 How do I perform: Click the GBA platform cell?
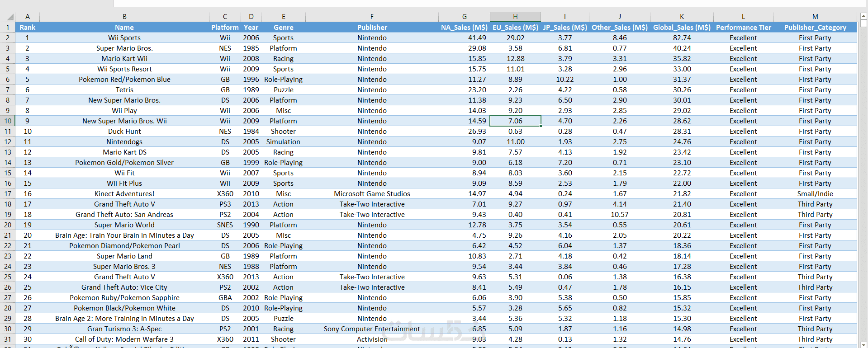(x=225, y=298)
